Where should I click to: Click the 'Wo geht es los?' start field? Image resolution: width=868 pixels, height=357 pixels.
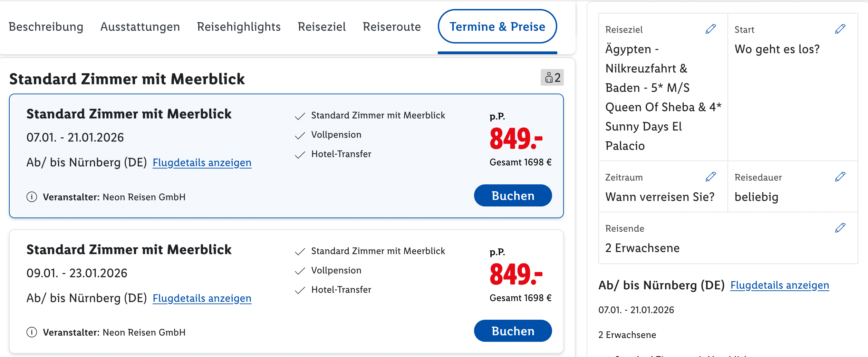[x=777, y=49]
